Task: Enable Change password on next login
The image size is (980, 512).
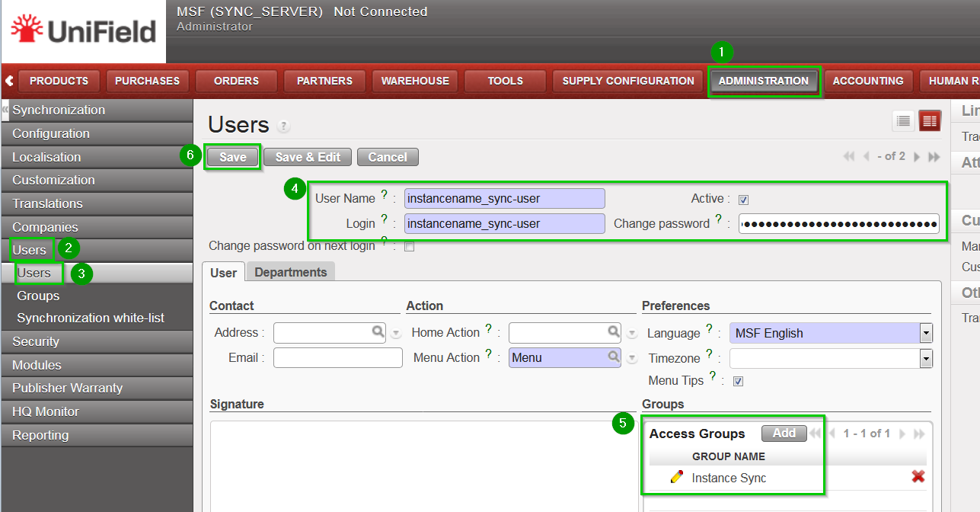Action: pyautogui.click(x=410, y=247)
